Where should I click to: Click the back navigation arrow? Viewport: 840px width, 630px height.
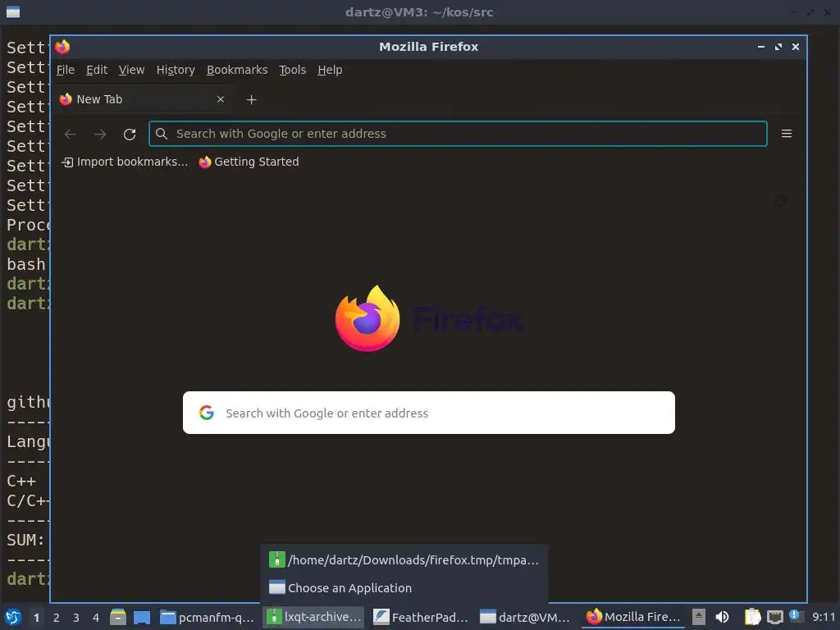pos(71,134)
